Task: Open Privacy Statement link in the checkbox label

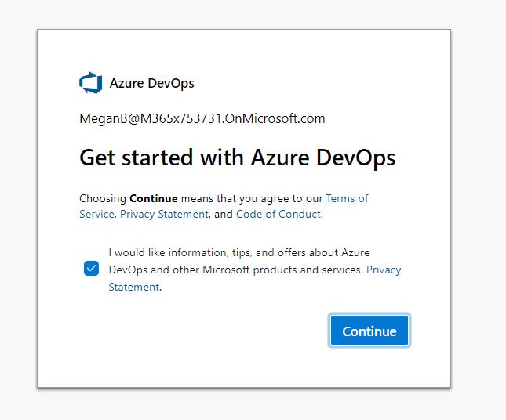Action: (383, 270)
